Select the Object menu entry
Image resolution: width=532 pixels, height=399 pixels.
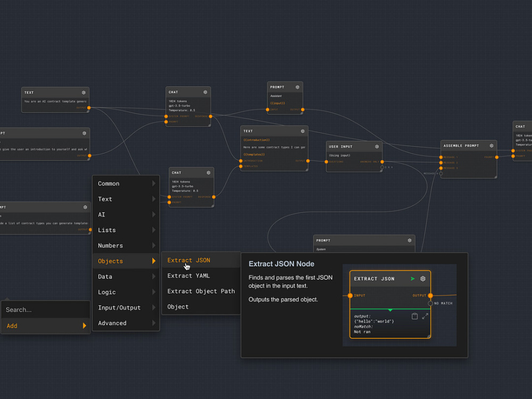pos(201,307)
